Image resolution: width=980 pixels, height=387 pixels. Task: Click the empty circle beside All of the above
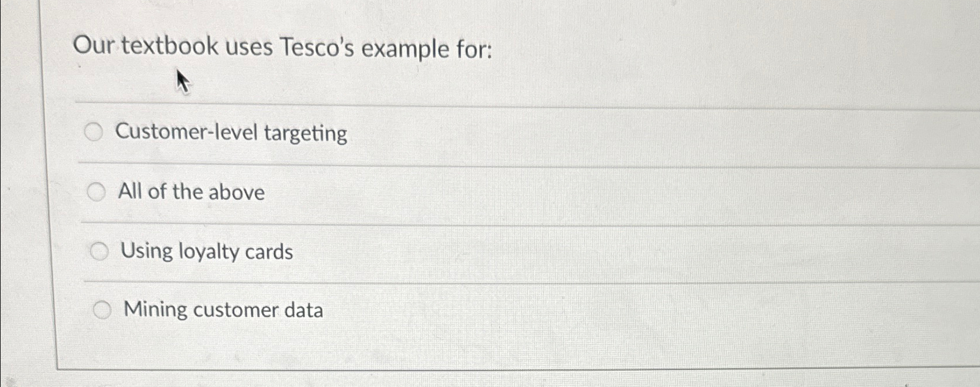98,191
